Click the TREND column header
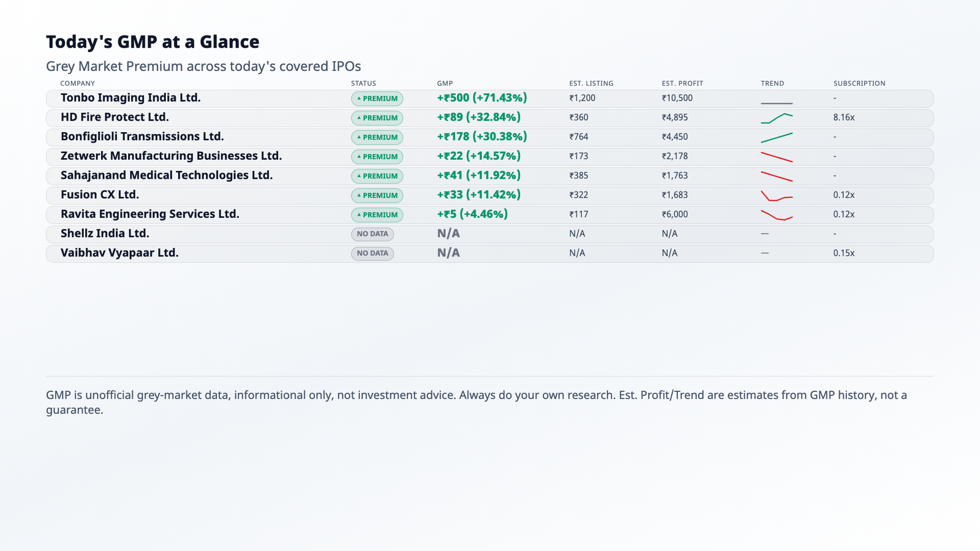The width and height of the screenshot is (980, 551). point(772,83)
